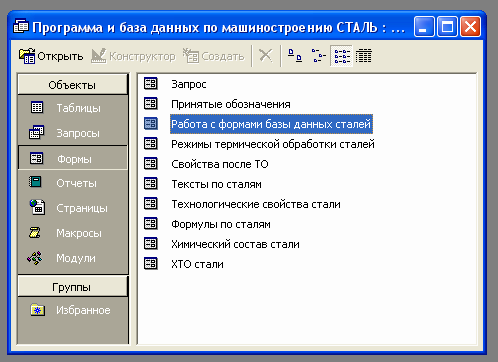Open the Страницы objects section
This screenshot has width=498, height=362.
click(72, 208)
